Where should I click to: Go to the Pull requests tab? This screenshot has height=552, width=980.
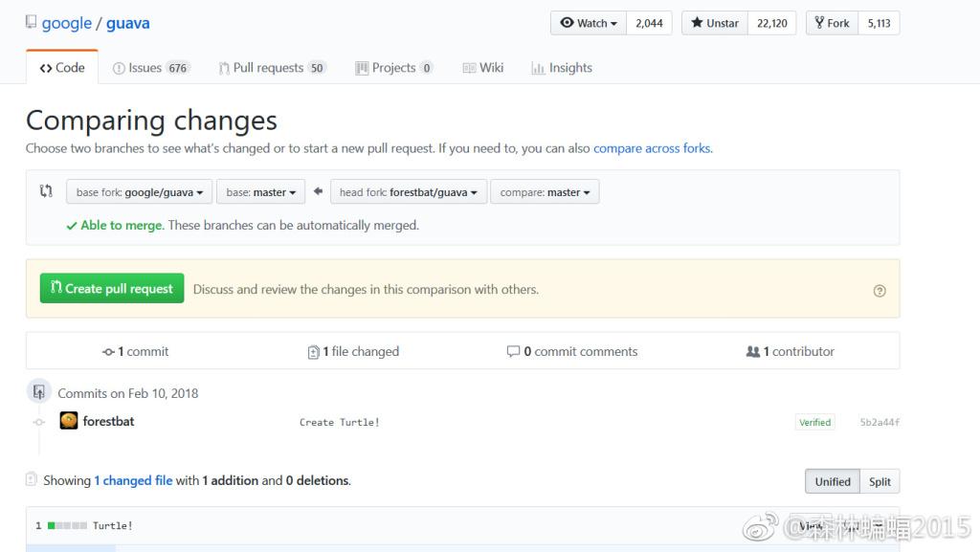[x=272, y=68]
